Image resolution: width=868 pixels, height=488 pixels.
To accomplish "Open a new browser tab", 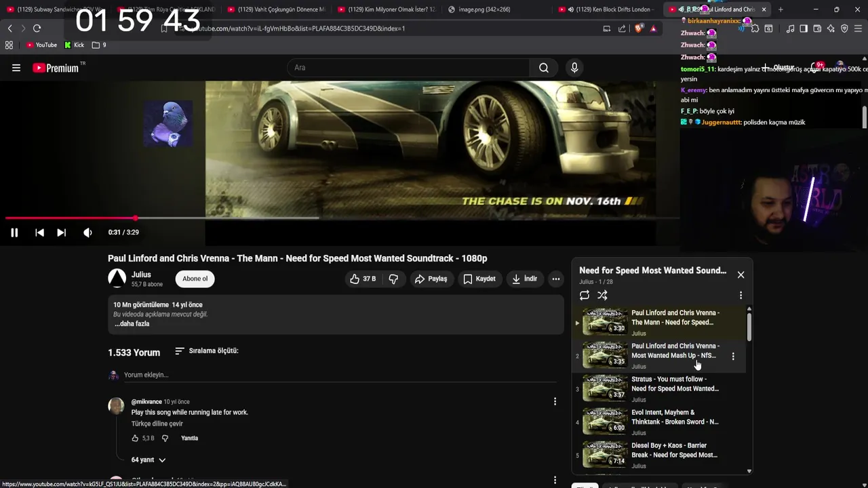I will (x=781, y=9).
